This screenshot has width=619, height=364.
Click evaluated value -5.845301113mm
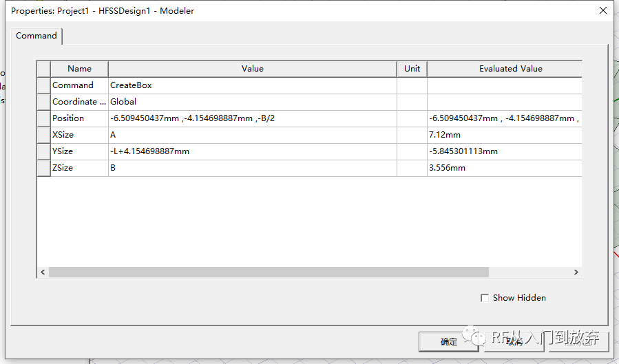pyautogui.click(x=505, y=152)
